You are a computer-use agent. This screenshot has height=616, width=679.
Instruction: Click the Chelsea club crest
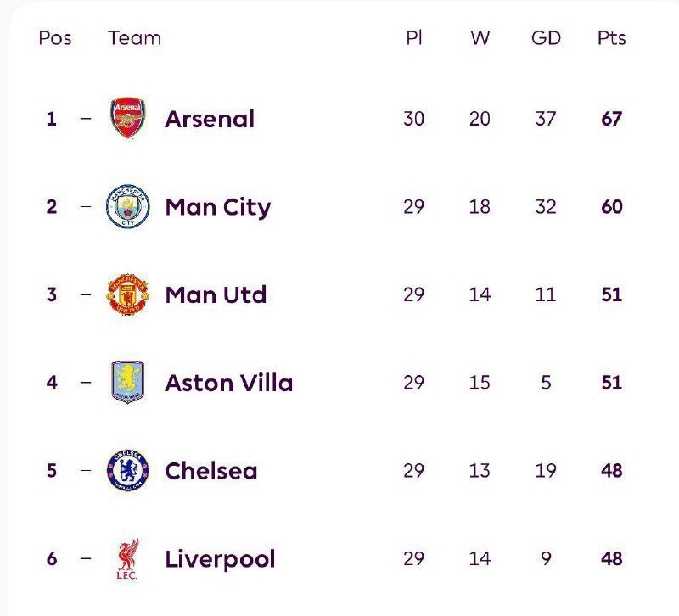pyautogui.click(x=128, y=471)
